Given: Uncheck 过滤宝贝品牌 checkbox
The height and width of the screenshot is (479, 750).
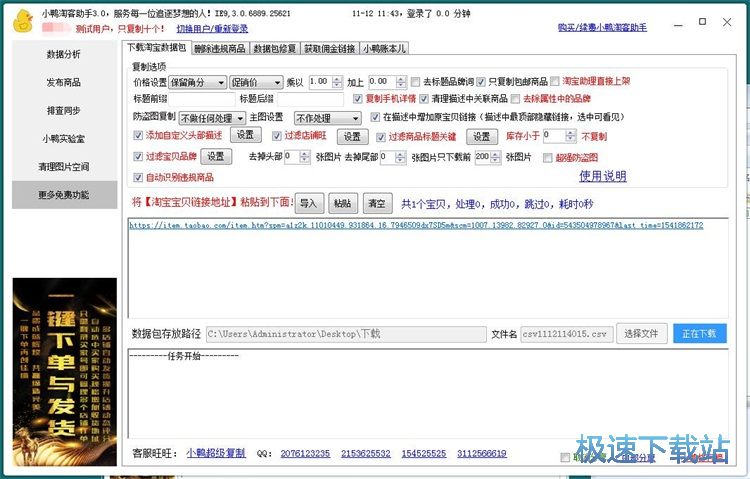Looking at the screenshot, I should click(138, 156).
